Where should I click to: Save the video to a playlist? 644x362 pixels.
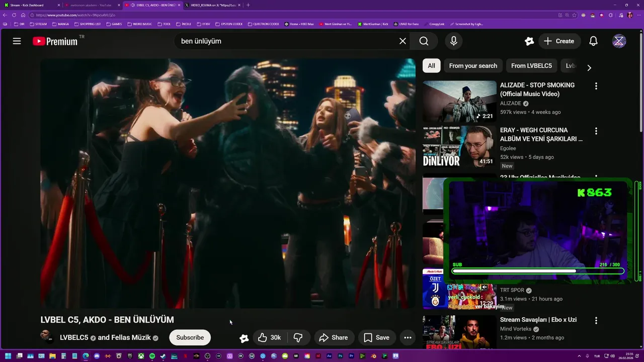tap(377, 337)
